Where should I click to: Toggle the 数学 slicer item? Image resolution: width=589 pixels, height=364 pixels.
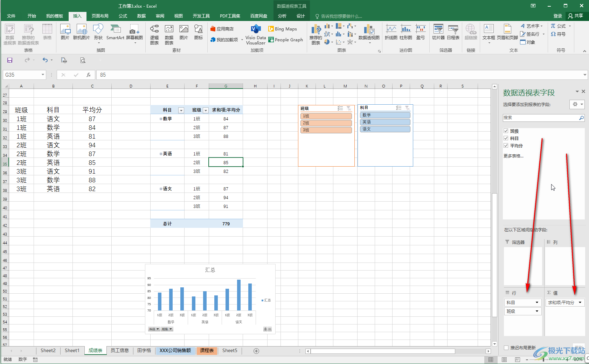pyautogui.click(x=385, y=115)
